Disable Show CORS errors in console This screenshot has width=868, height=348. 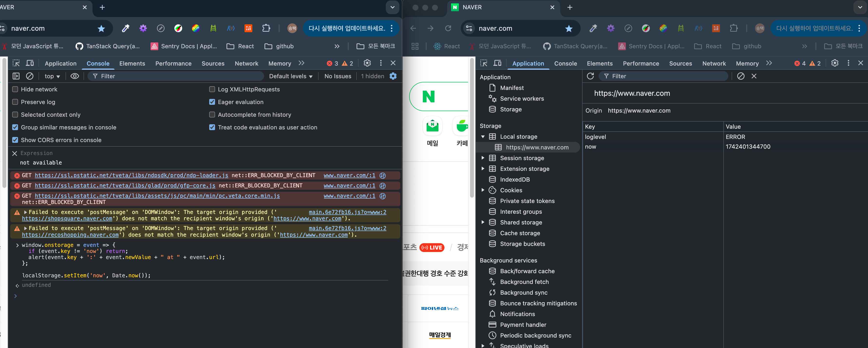coord(15,140)
